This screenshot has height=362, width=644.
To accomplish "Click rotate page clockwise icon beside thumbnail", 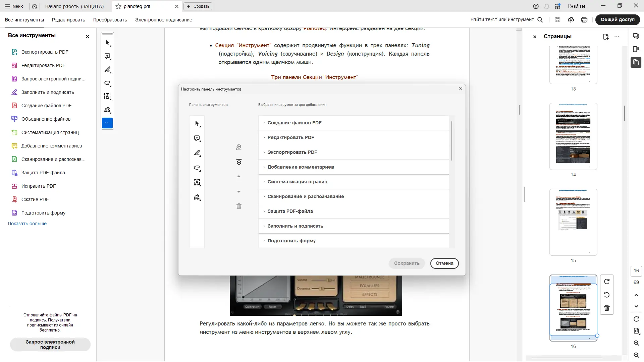I will (x=607, y=282).
